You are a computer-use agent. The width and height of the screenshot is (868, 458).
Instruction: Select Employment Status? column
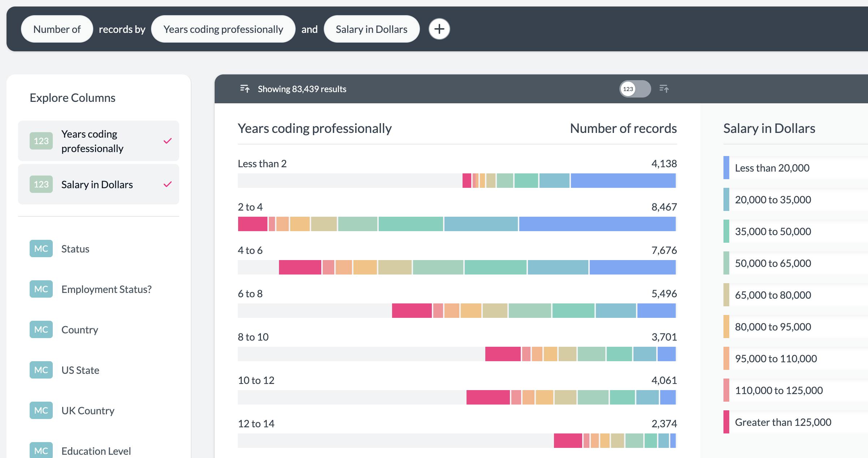point(106,289)
